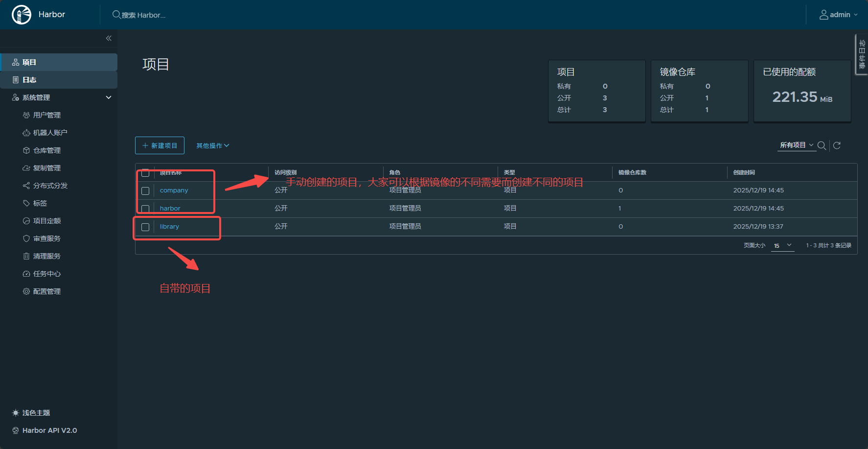The width and height of the screenshot is (868, 449).
Task: Go to 复制管理 page
Action: point(47,168)
